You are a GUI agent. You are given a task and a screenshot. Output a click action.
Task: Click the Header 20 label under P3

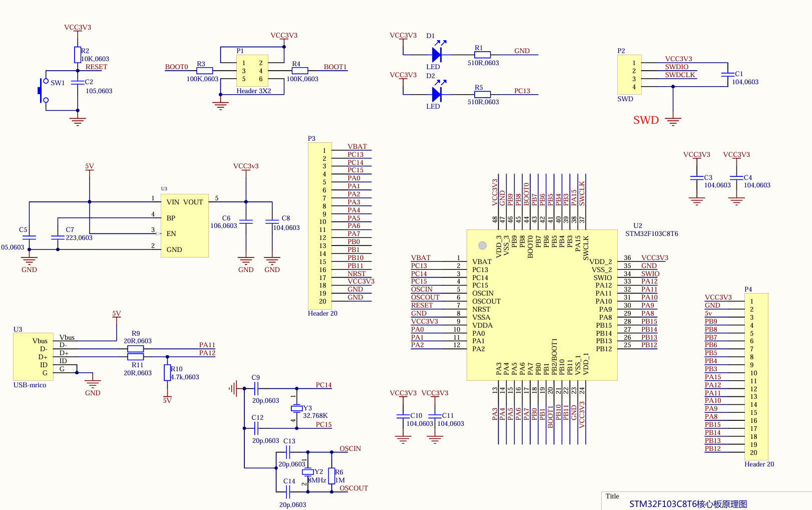[x=323, y=314]
